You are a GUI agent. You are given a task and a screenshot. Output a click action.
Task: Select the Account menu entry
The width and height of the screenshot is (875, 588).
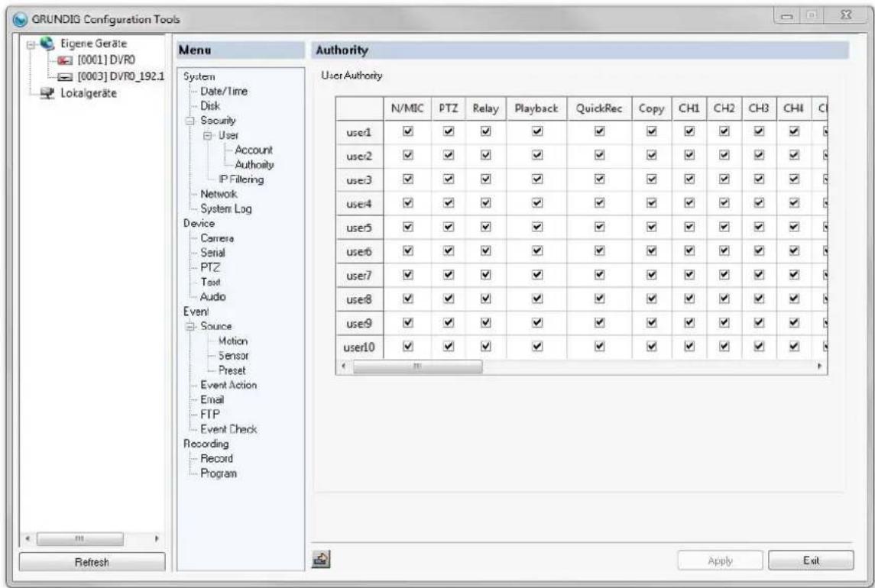pos(254,150)
